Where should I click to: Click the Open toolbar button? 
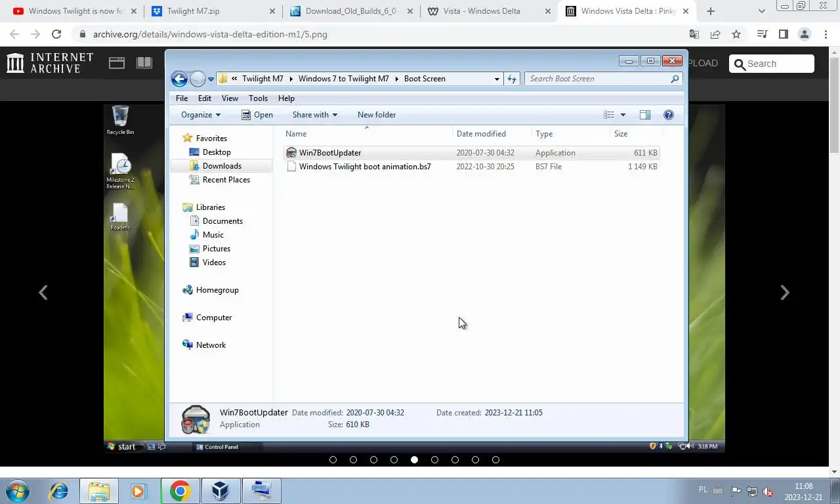257,115
